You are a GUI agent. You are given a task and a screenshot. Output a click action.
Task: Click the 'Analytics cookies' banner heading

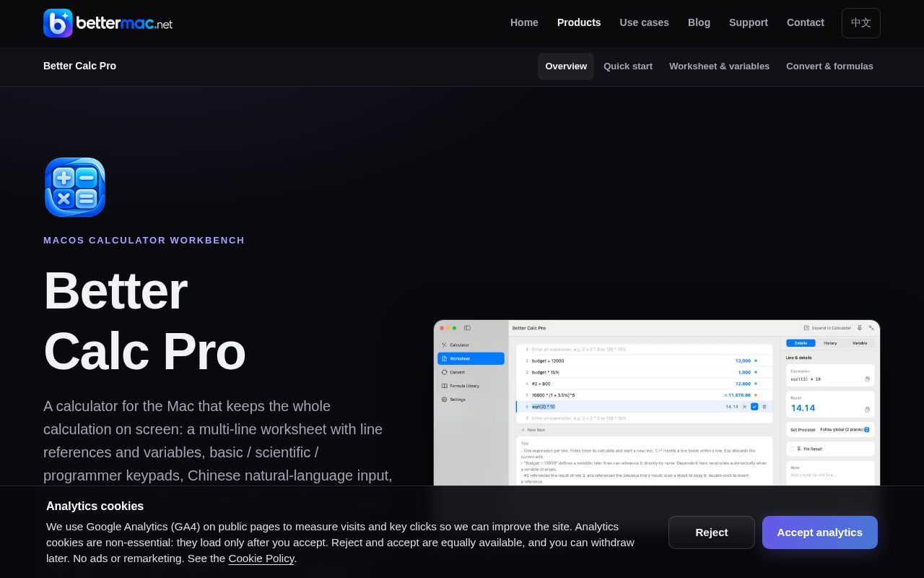95,506
